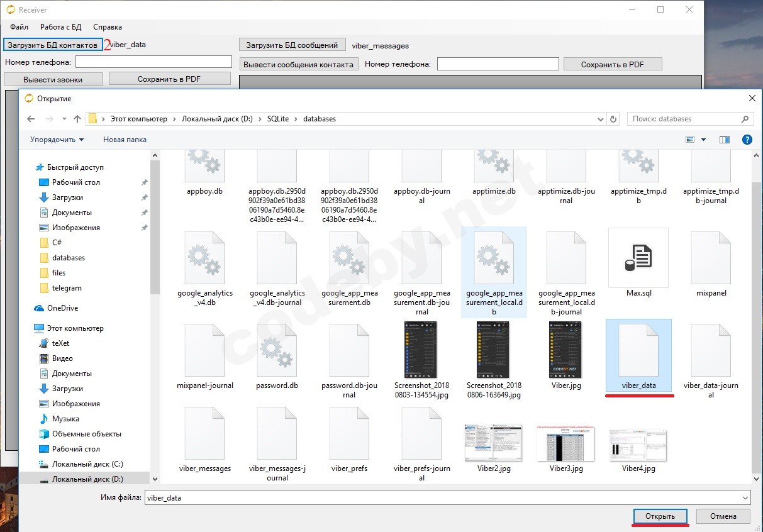The width and height of the screenshot is (763, 532).
Task: Click the Back navigation arrow
Action: [x=31, y=119]
